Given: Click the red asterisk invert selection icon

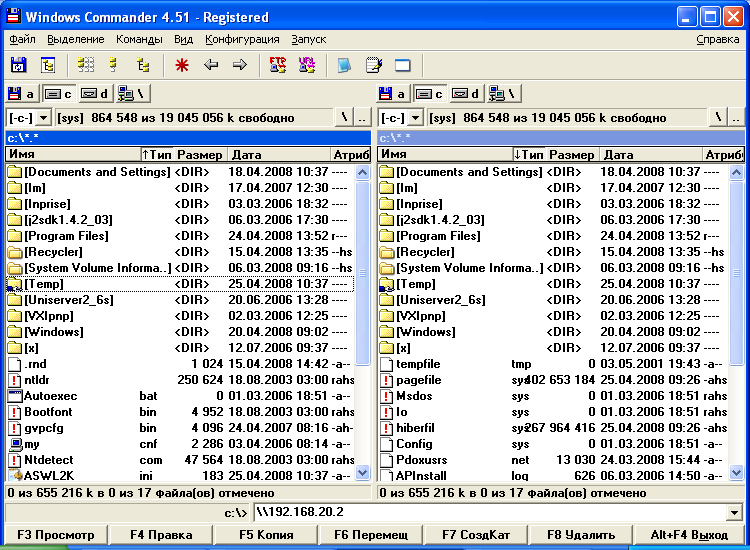Looking at the screenshot, I should pos(182,65).
